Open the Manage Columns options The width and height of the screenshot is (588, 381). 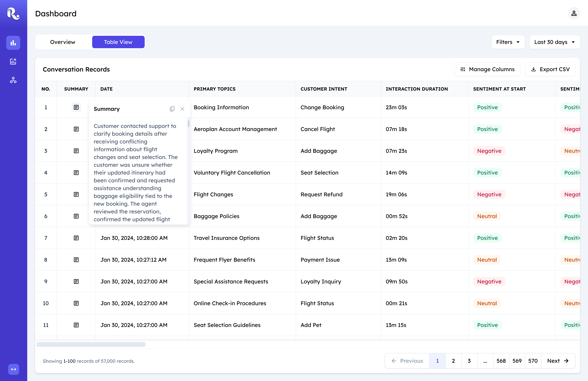pos(487,69)
